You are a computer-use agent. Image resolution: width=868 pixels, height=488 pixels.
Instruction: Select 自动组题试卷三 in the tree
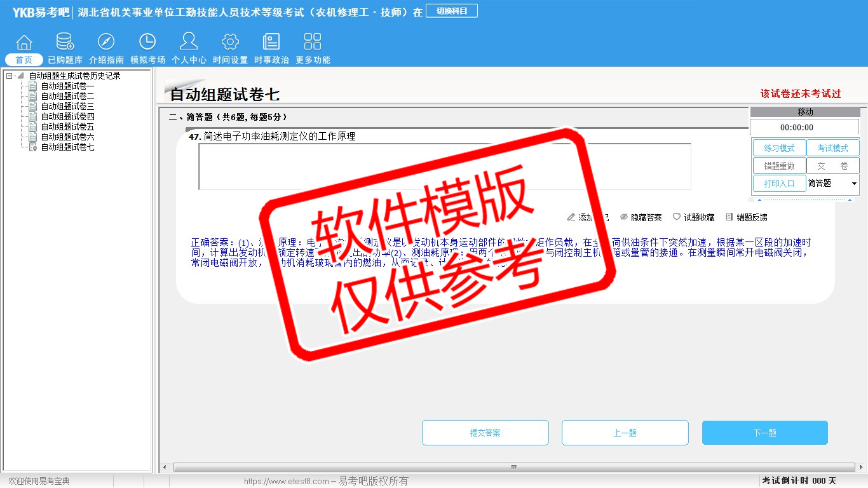pos(67,106)
